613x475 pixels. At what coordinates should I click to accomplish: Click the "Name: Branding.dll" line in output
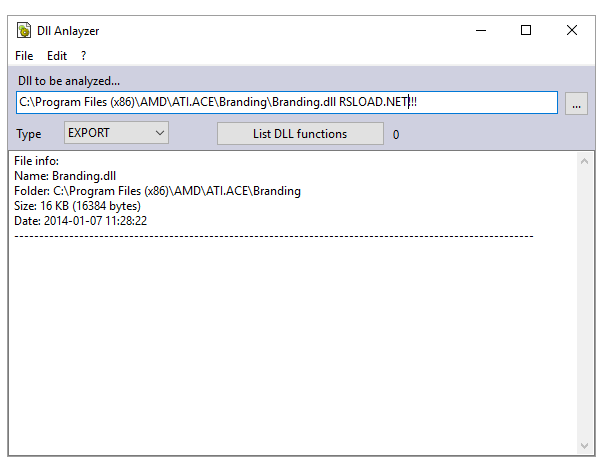point(65,176)
